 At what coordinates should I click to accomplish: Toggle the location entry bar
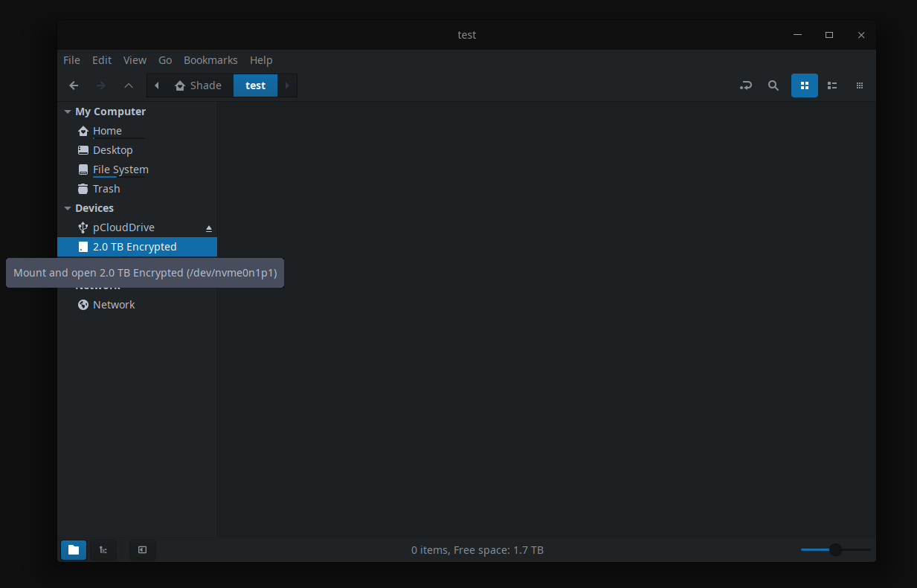[746, 85]
